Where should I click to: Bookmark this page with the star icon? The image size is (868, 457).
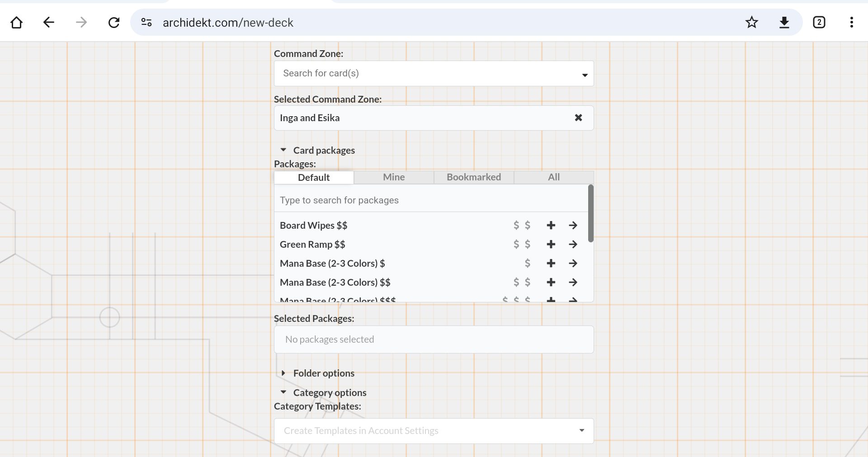pos(751,22)
